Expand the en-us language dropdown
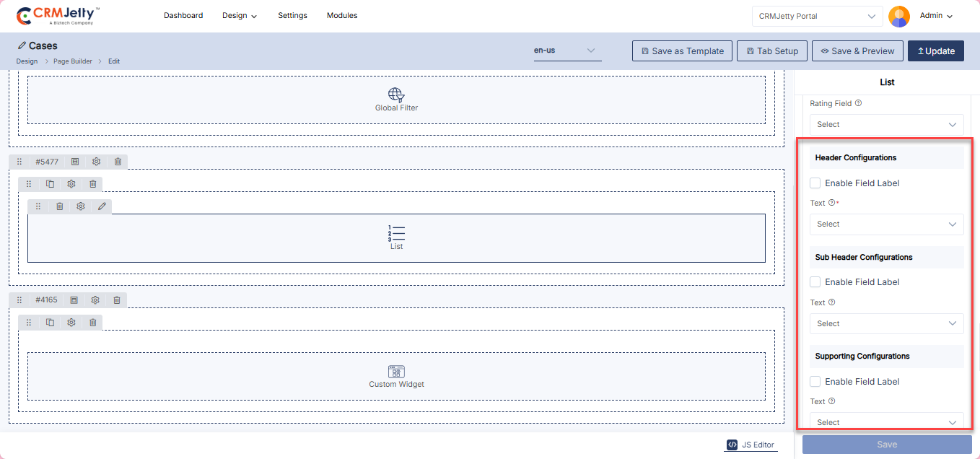The height and width of the screenshot is (459, 980). point(567,51)
